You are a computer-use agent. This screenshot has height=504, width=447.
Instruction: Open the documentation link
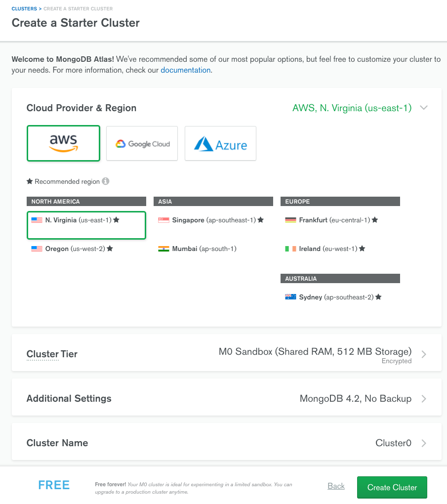coord(185,70)
